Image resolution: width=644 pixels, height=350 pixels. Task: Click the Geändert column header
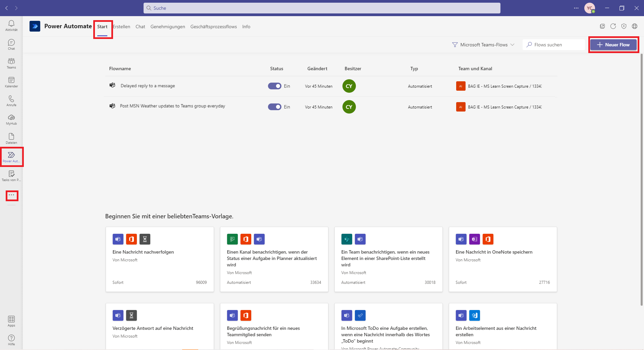coord(317,69)
